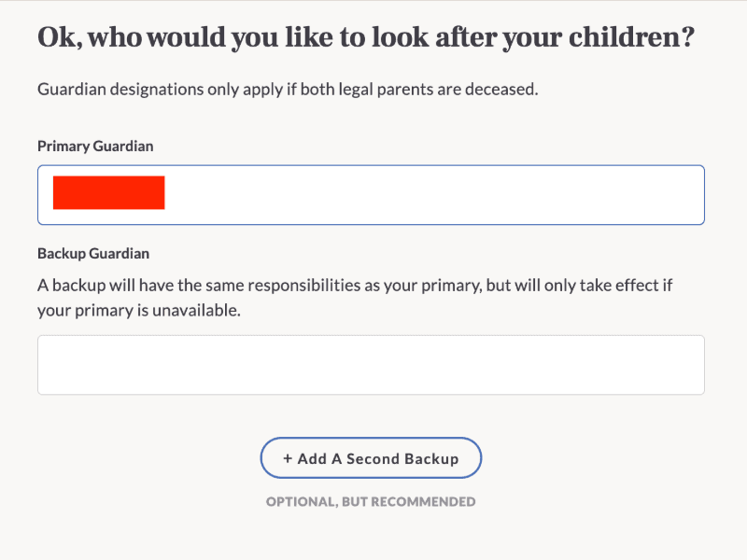Click the guardian designations disclaimer text
Screen dimensions: 747x560
(289, 91)
